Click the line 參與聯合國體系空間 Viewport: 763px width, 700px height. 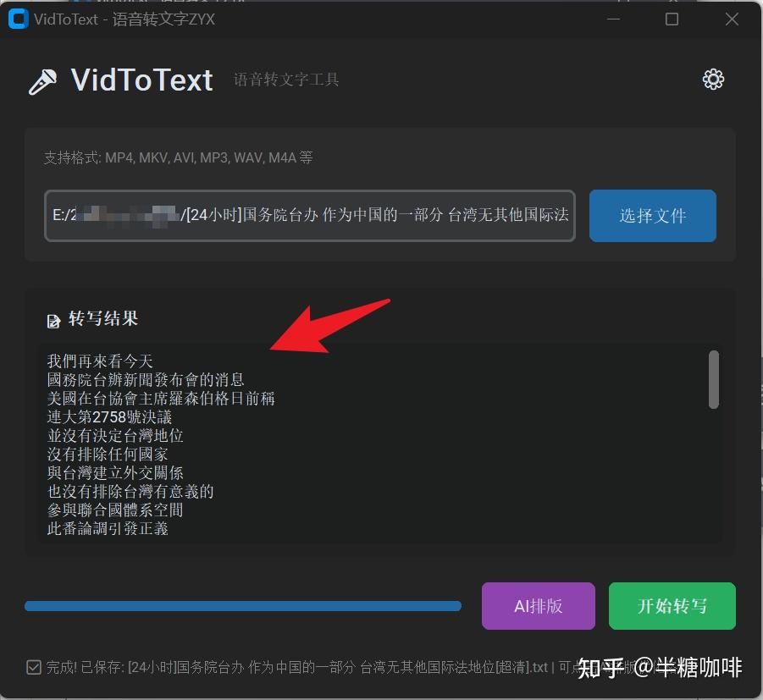pos(115,510)
